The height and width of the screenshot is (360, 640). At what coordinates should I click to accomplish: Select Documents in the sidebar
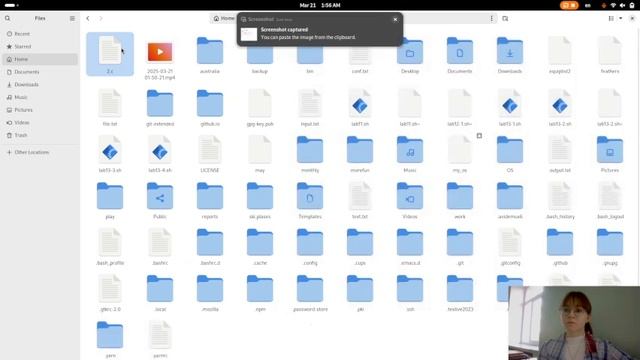(x=40, y=72)
